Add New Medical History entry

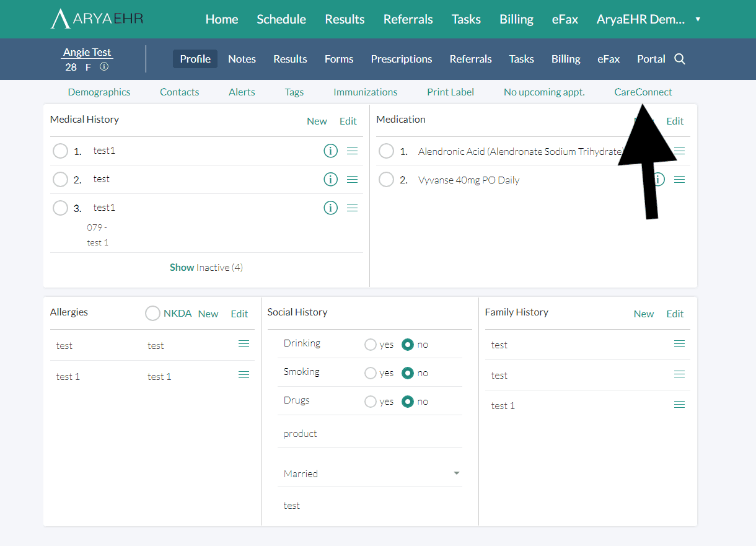coord(317,121)
